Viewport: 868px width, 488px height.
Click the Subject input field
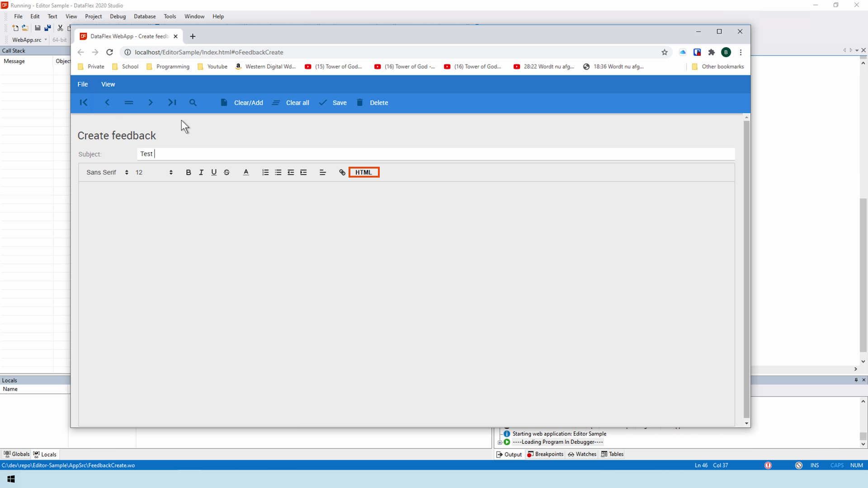pyautogui.click(x=436, y=154)
